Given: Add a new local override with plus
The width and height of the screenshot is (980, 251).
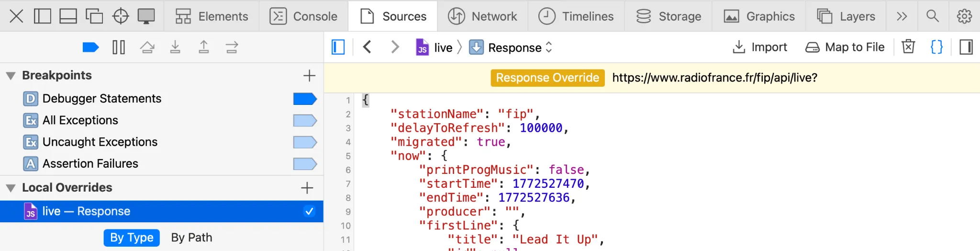Looking at the screenshot, I should coord(307,188).
